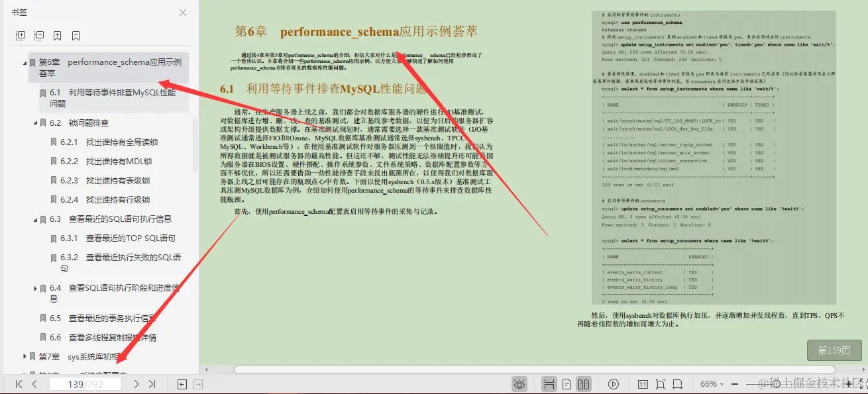Expand the 第7章 sys系统库初相识 node

[25, 357]
